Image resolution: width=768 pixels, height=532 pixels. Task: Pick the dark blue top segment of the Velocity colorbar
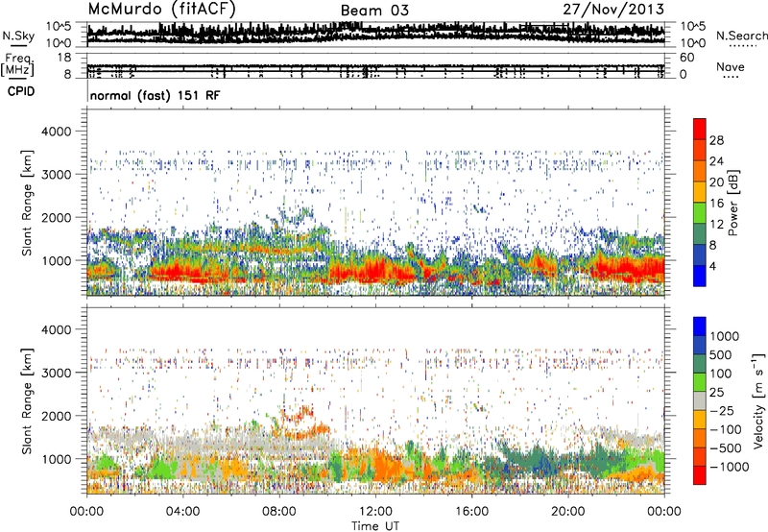click(700, 326)
